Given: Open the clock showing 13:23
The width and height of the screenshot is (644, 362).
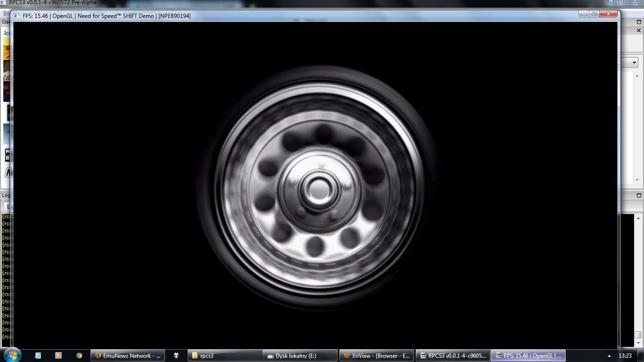Looking at the screenshot, I should (625, 356).
